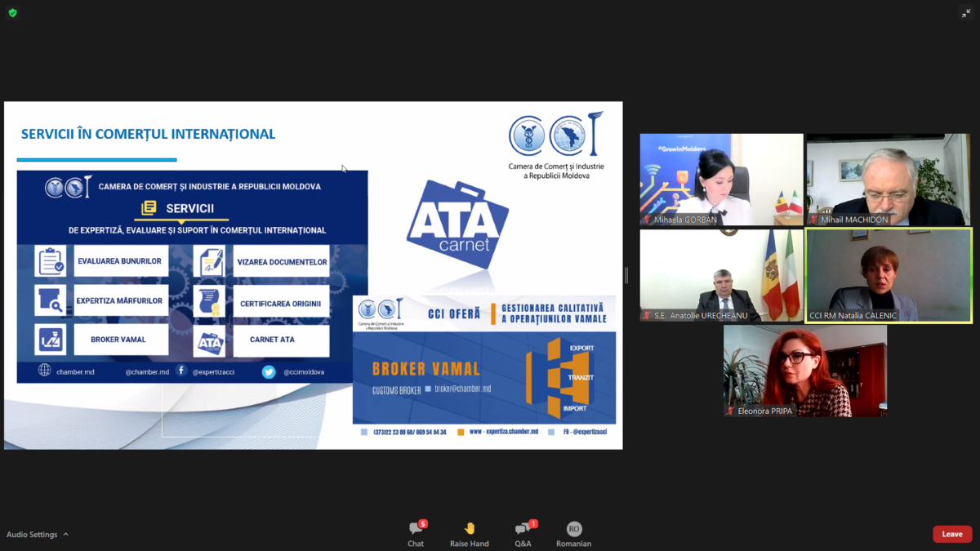Image resolution: width=980 pixels, height=551 pixels.
Task: Raise your hand in the webinar
Action: [x=470, y=535]
